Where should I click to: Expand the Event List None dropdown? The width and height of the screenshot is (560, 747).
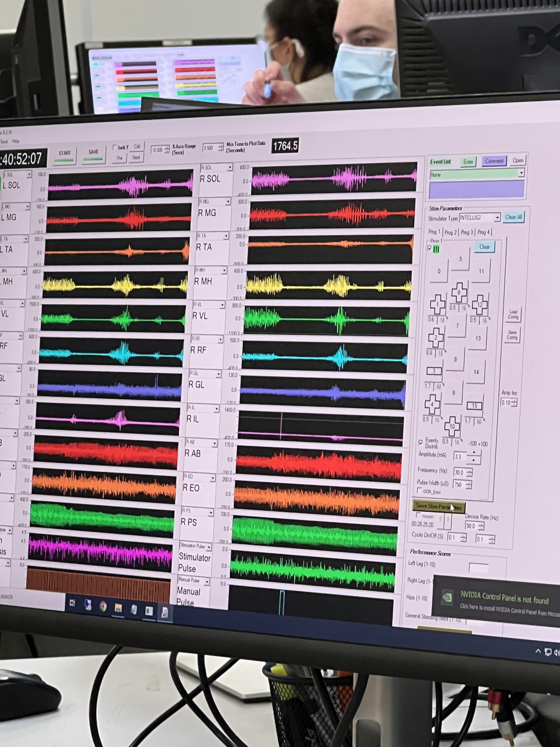click(521, 173)
